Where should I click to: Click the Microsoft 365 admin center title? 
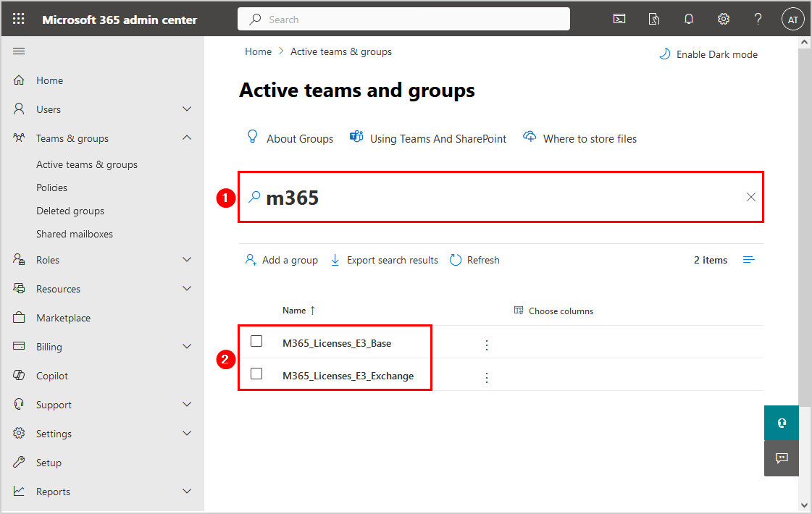(120, 20)
